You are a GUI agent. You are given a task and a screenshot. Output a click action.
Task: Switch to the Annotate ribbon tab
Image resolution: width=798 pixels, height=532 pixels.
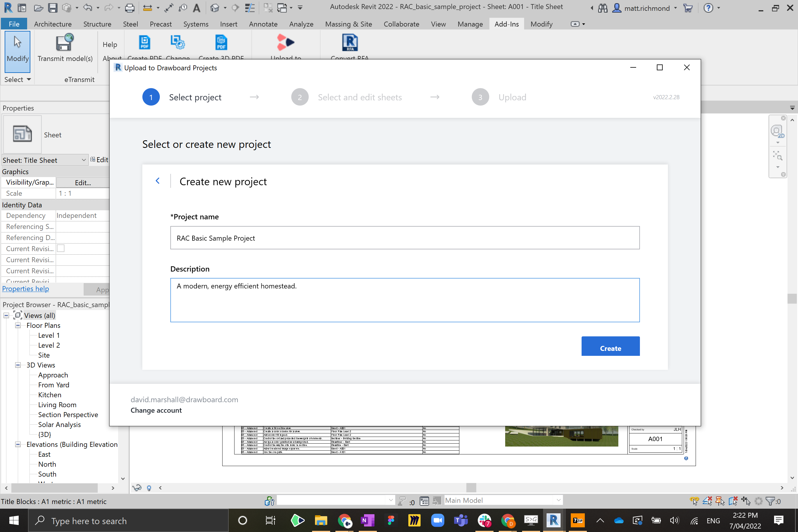[263, 24]
